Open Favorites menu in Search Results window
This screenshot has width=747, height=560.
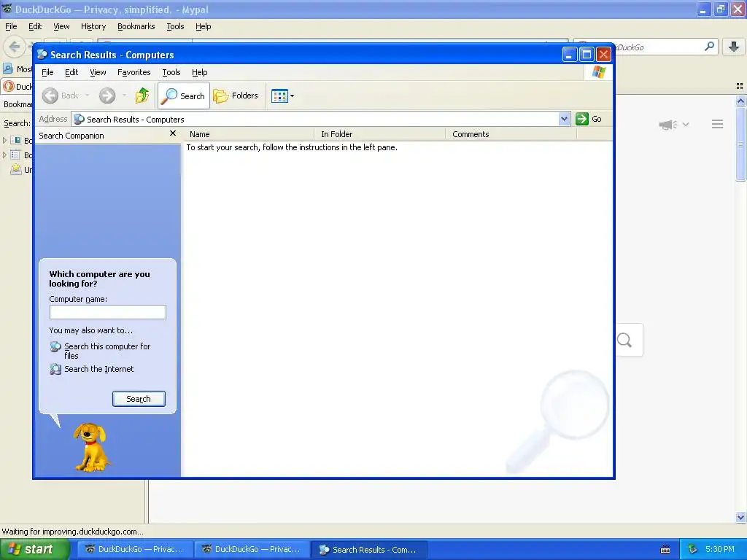[x=134, y=72]
